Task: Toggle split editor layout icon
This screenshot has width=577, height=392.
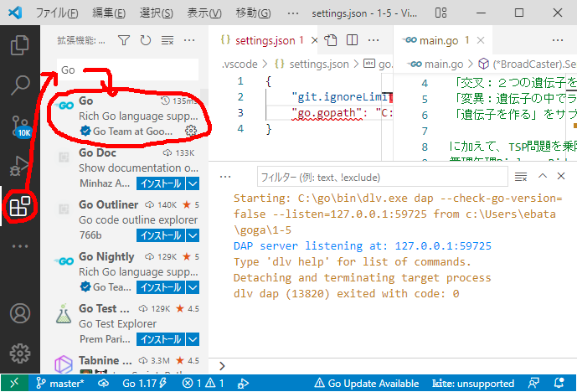Action: 353,39
